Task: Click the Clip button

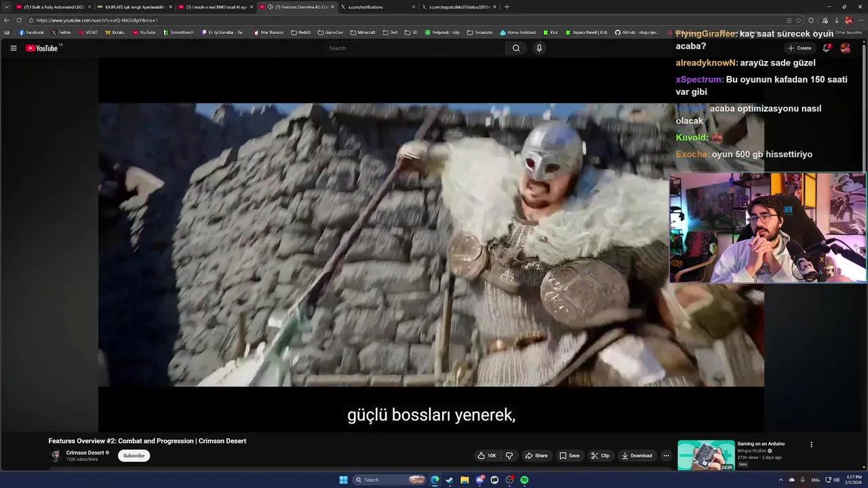Action: coord(600,455)
